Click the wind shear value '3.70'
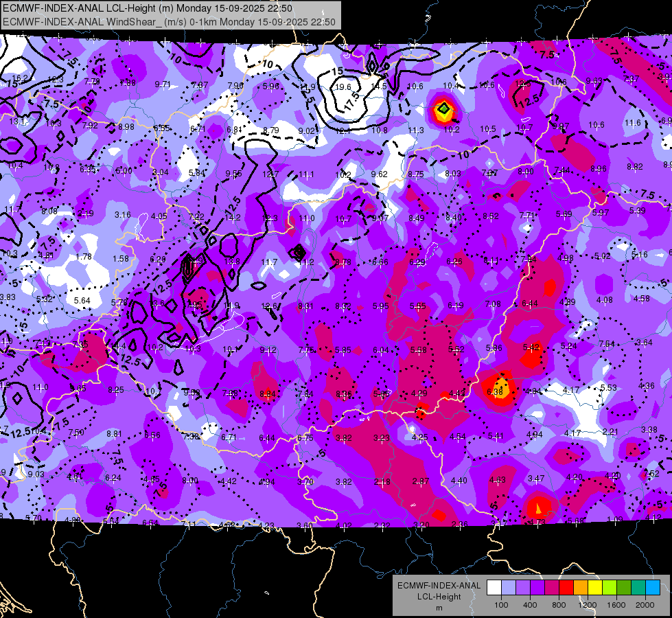672x618 pixels. (x=305, y=481)
